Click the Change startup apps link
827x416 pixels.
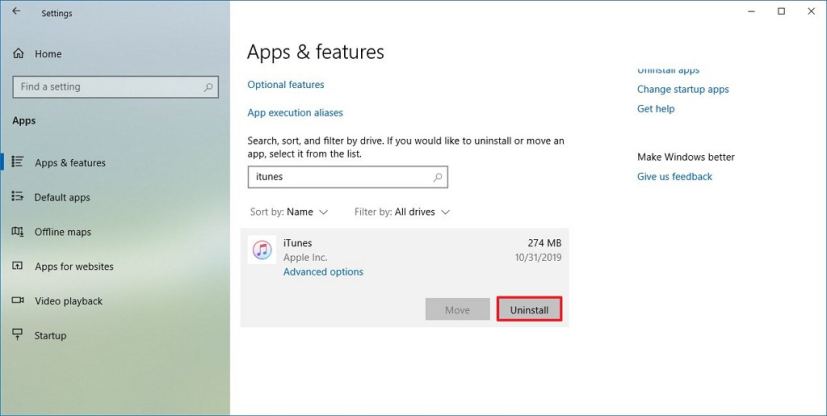point(682,90)
